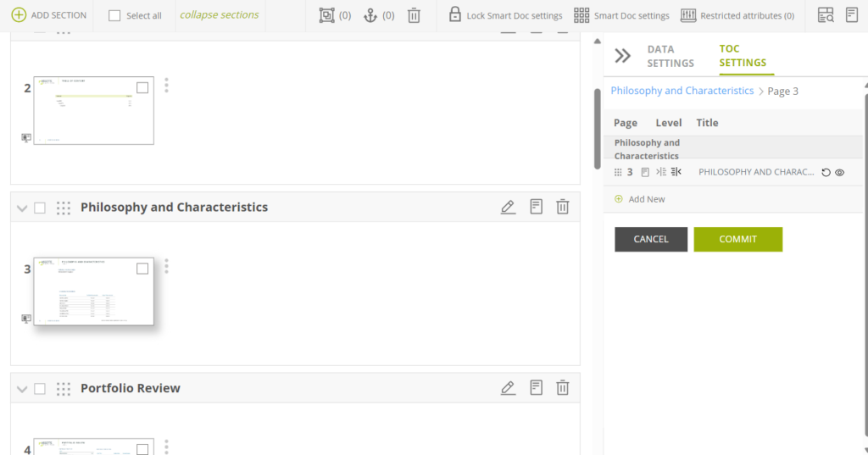Click Level column header in TOC

669,123
